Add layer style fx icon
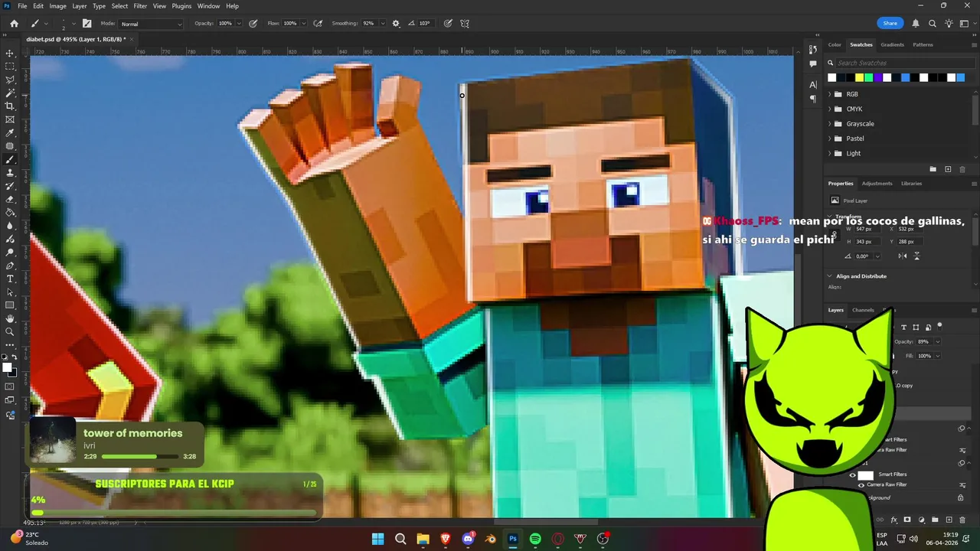 893,520
